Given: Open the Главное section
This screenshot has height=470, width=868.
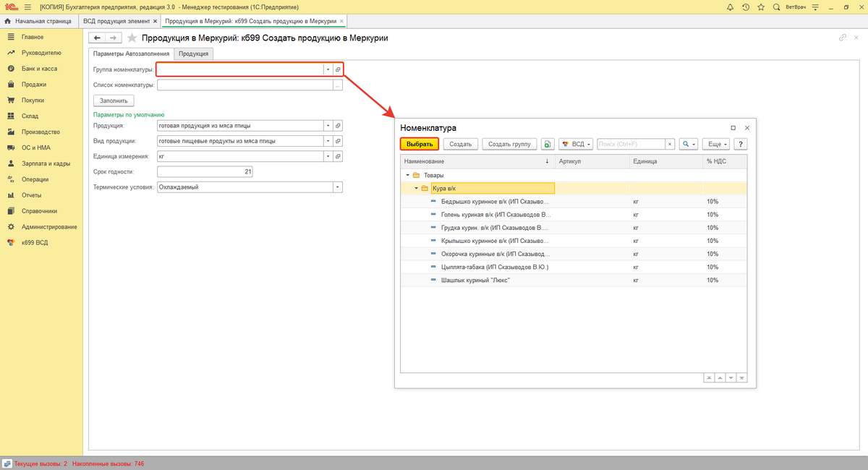Looking at the screenshot, I should coord(33,37).
